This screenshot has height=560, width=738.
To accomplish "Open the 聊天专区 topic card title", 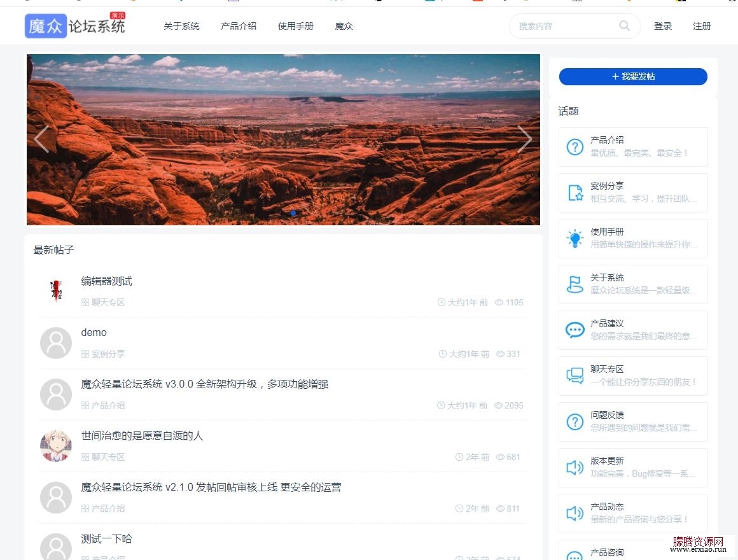I will click(607, 369).
